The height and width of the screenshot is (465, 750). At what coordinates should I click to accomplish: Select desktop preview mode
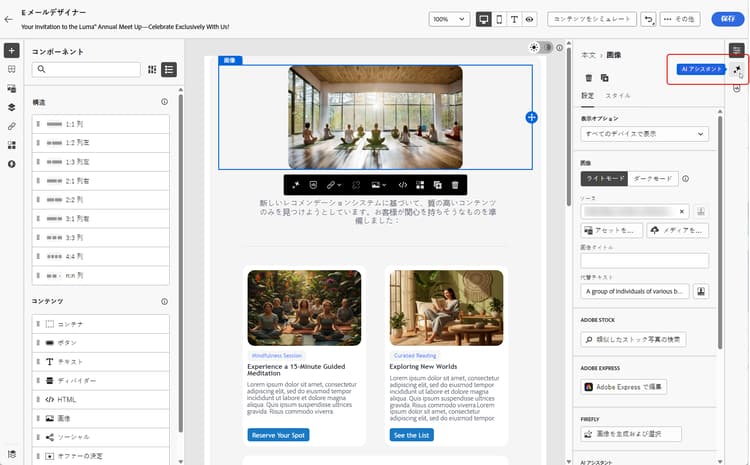484,19
